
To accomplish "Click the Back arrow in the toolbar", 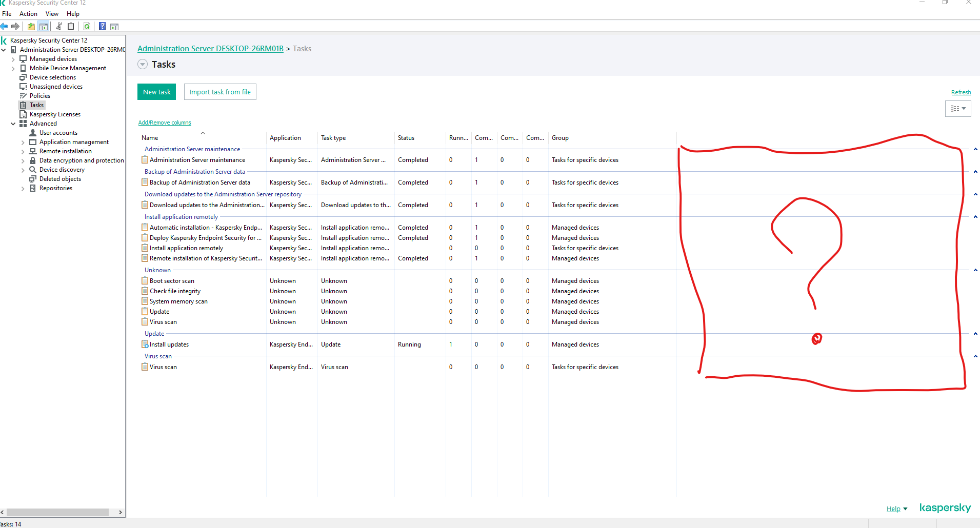I will tap(5, 27).
